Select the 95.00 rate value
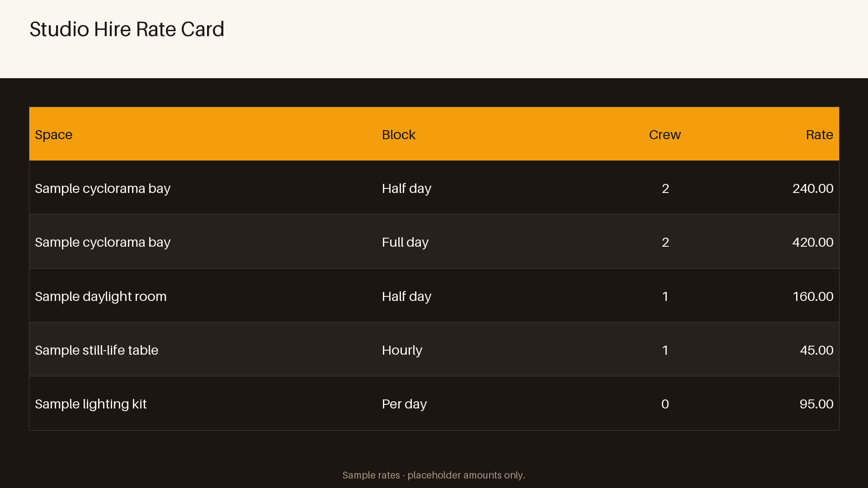The image size is (868, 488). coord(816,404)
